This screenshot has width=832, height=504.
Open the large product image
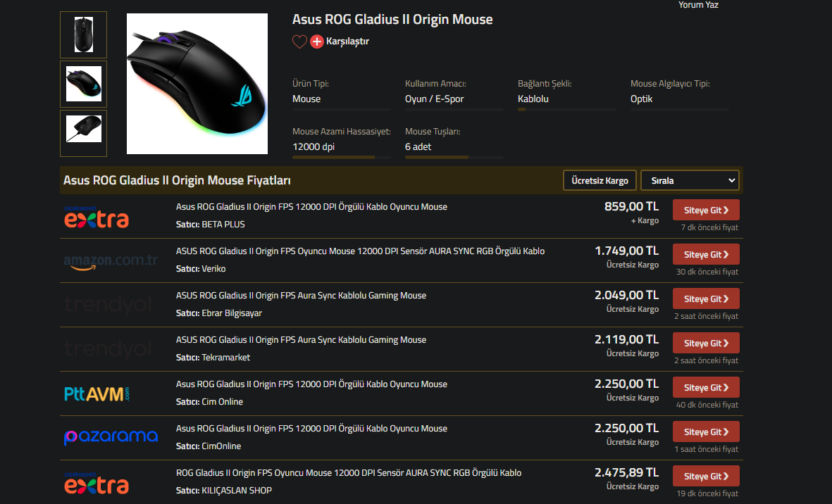point(197,84)
